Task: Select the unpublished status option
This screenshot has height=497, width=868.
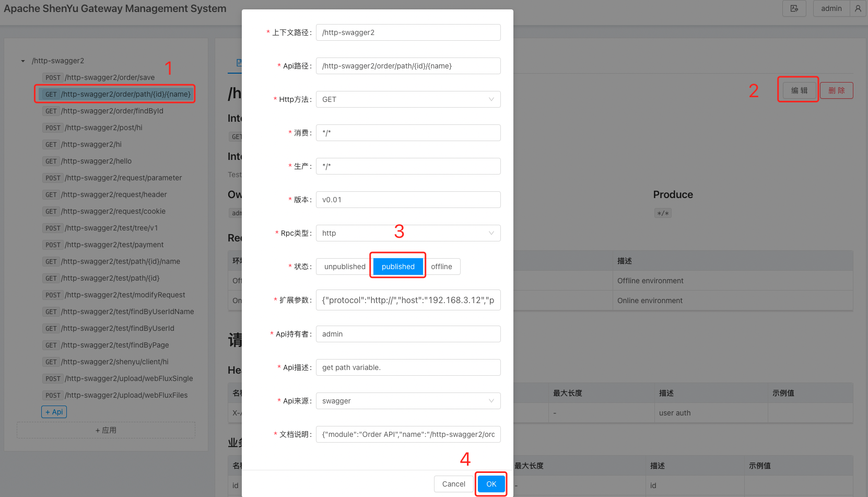Action: [x=345, y=267]
